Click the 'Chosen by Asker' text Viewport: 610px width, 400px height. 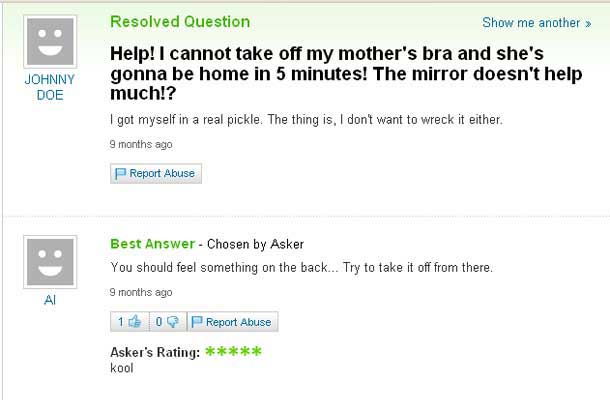tap(255, 245)
